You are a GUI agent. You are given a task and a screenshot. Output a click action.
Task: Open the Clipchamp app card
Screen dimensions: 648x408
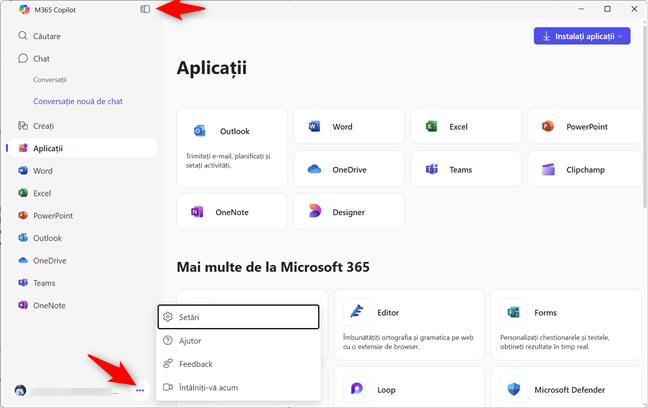pyautogui.click(x=584, y=169)
